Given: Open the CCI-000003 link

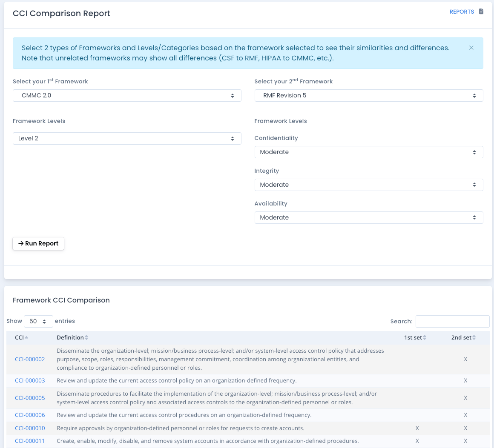Looking at the screenshot, I should [30, 381].
